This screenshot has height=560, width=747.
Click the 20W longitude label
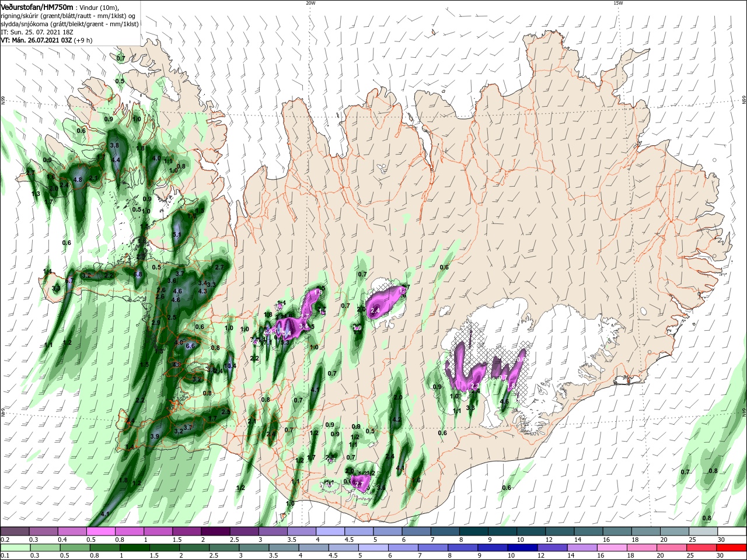point(310,3)
